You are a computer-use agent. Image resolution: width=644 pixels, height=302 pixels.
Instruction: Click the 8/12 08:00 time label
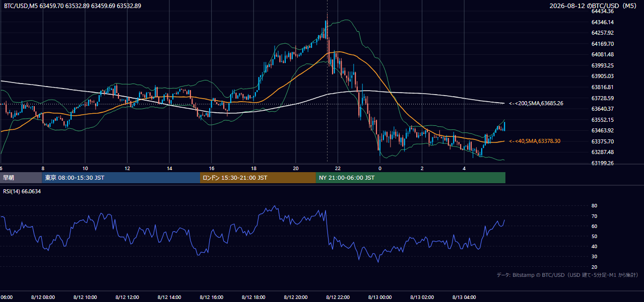(43, 297)
